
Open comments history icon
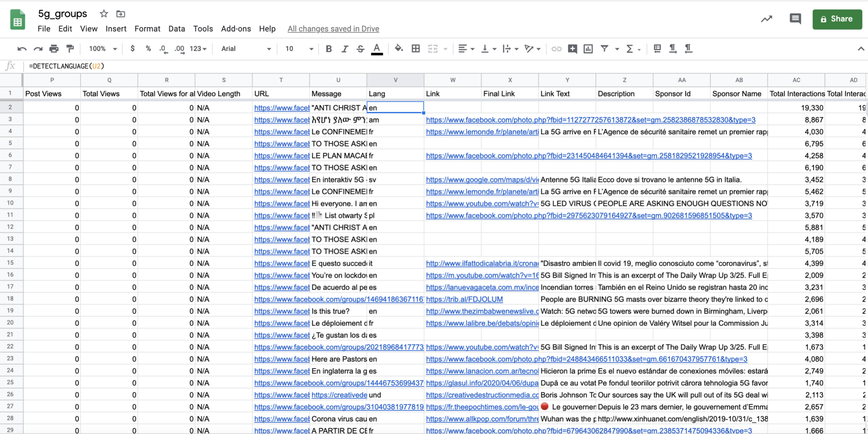click(x=795, y=19)
